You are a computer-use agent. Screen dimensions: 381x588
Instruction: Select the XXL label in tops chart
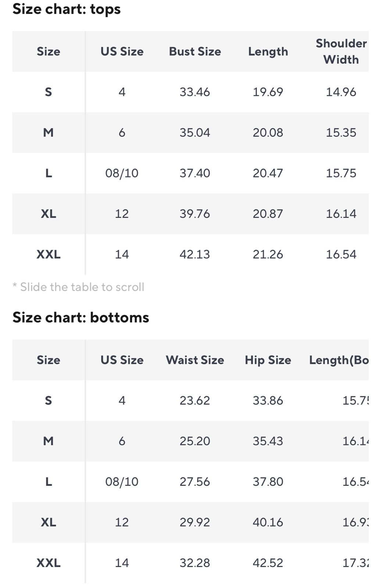tap(49, 254)
